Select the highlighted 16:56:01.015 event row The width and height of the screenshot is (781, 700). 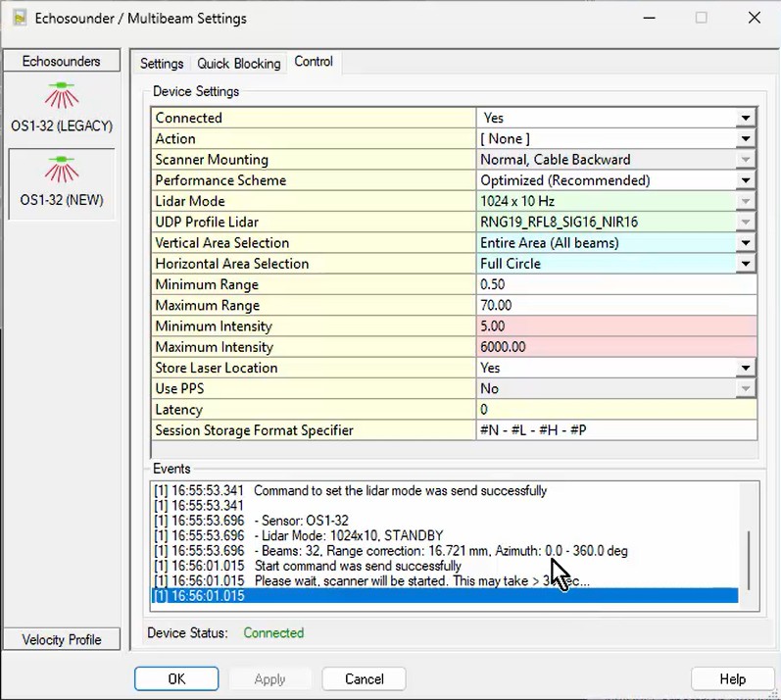pyautogui.click(x=444, y=595)
